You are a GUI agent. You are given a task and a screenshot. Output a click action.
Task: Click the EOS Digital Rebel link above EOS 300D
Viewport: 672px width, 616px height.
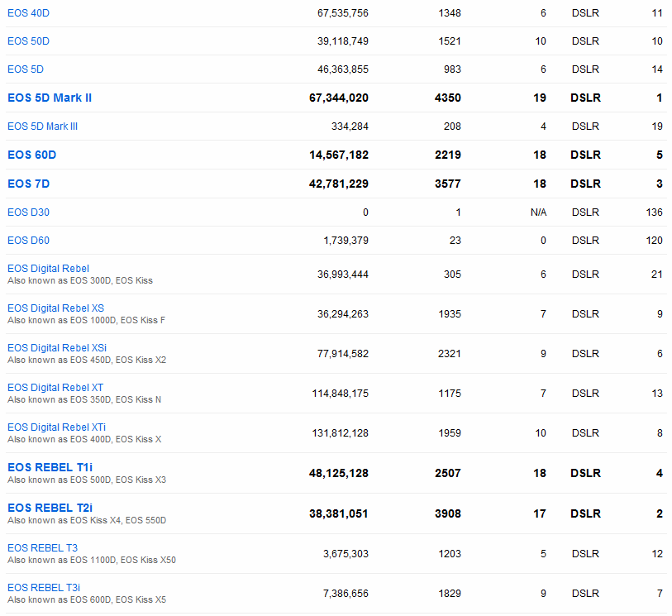point(49,269)
